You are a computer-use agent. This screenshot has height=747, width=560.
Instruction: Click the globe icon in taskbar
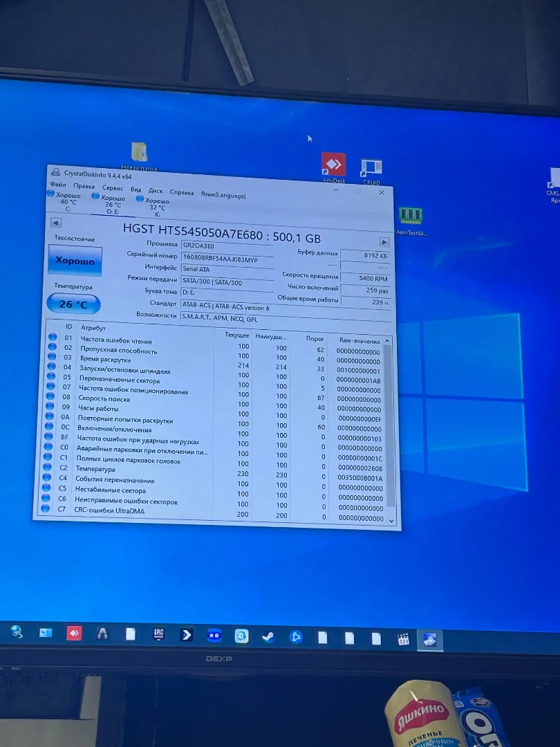point(17,632)
